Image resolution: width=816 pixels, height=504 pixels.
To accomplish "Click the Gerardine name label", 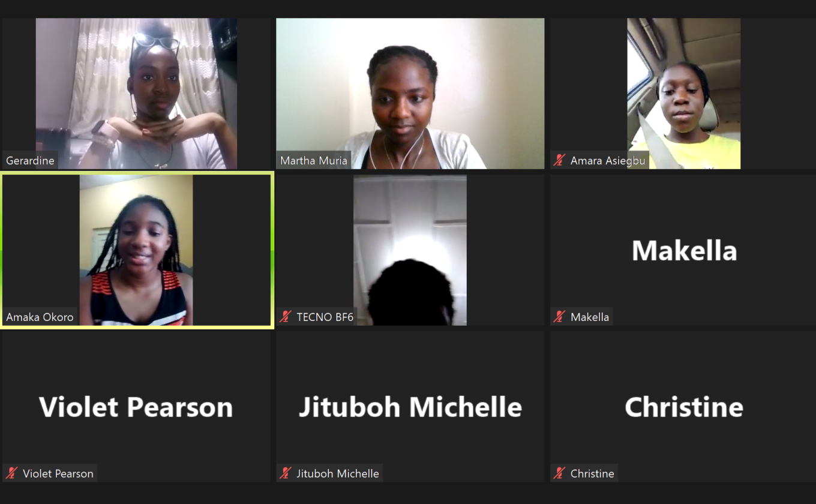I will (x=30, y=160).
